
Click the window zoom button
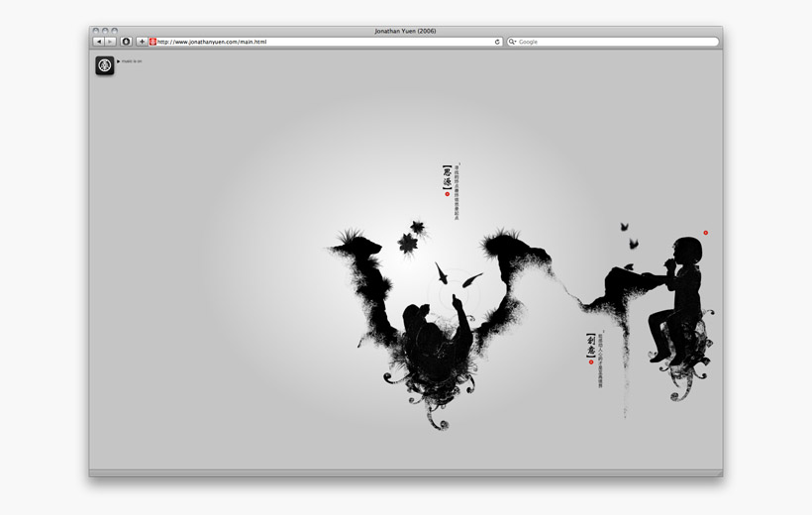click(115, 31)
